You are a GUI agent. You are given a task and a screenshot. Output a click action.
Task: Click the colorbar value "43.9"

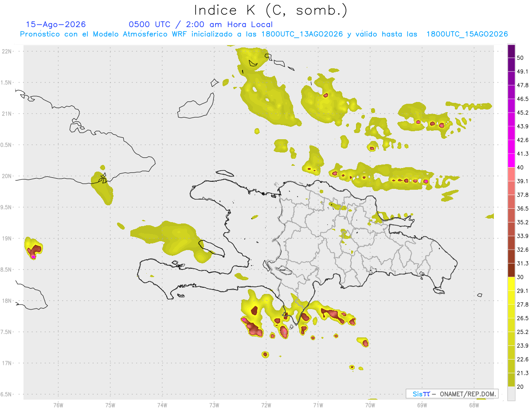(x=523, y=126)
